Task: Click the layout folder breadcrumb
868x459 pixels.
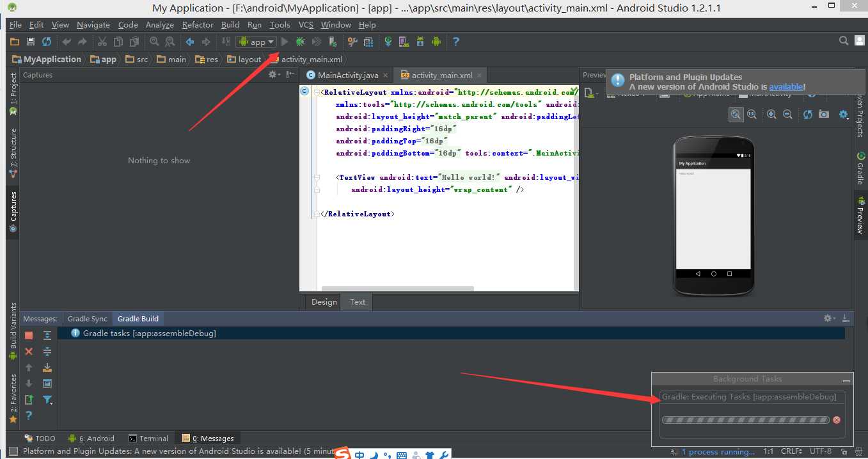Action: click(x=244, y=59)
